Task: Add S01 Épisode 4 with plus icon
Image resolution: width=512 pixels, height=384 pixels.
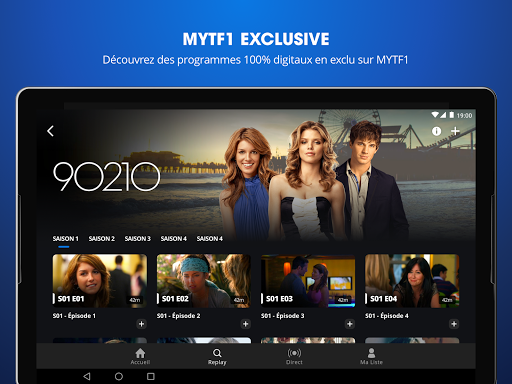Action: tap(454, 324)
